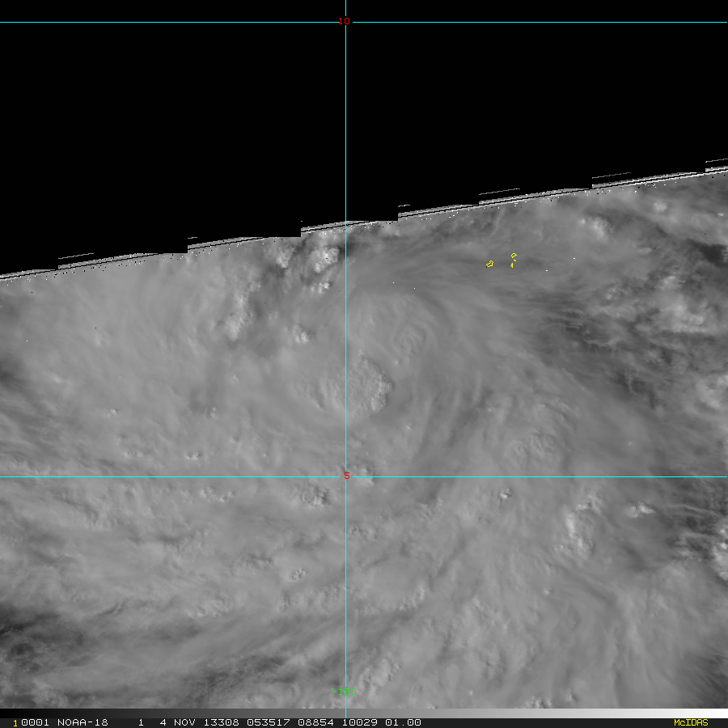Click the leftmost yellow island outline
This screenshot has width=728, height=728.
[489, 265]
